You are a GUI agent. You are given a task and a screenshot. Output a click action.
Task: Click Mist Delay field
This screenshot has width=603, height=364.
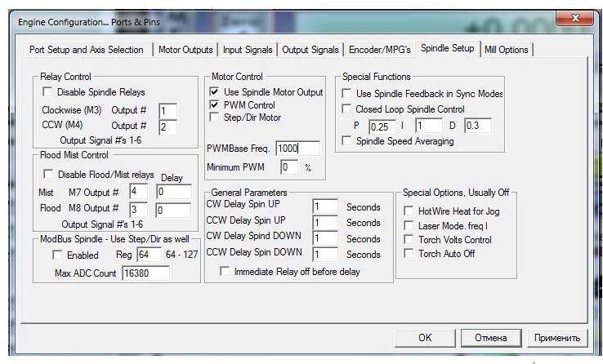click(174, 192)
